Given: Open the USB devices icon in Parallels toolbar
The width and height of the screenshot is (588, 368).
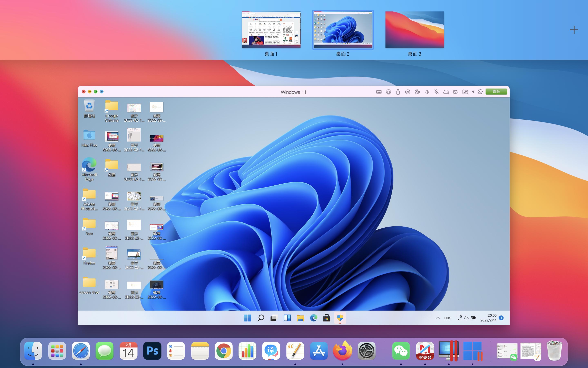Looking at the screenshot, I should 398,92.
